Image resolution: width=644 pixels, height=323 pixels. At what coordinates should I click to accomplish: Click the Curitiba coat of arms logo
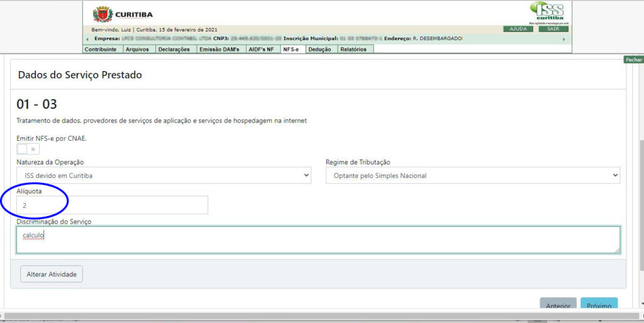[x=103, y=14]
